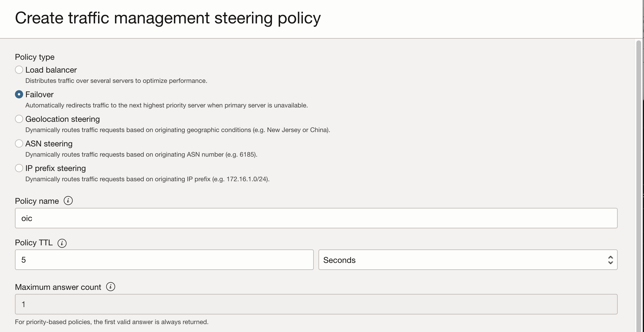Click the IP prefix steering label
Screen dimensions: 644x332
tap(55, 168)
